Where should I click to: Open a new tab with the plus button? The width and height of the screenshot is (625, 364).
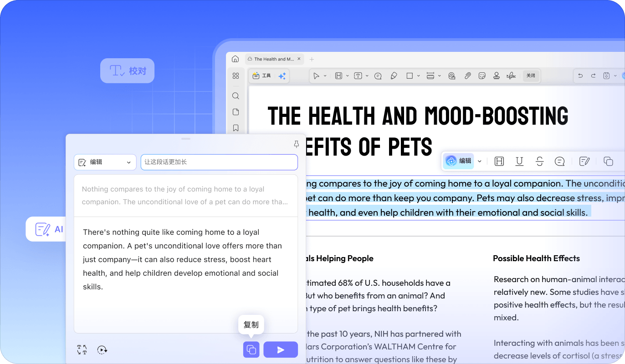pyautogui.click(x=312, y=59)
